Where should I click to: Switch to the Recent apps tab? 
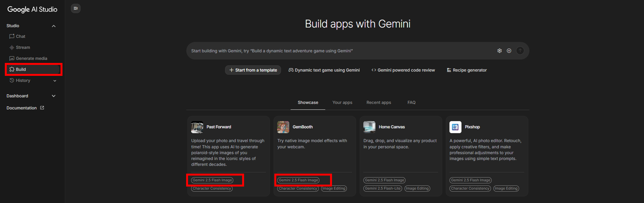[x=379, y=102]
